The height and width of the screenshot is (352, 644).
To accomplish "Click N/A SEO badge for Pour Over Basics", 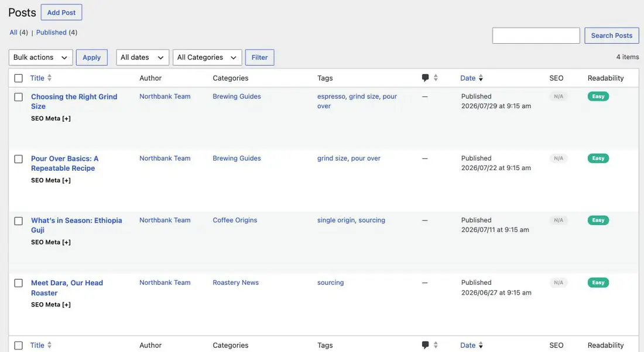I will pos(559,158).
